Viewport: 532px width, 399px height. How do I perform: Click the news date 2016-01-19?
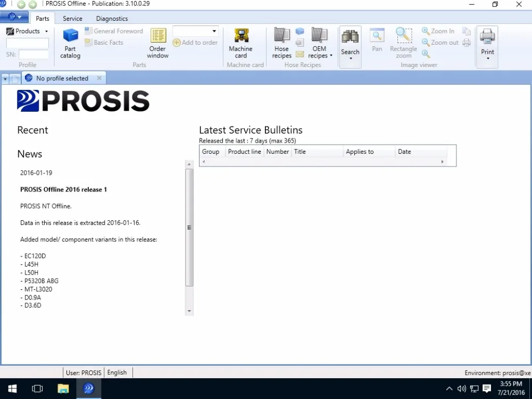(36, 173)
